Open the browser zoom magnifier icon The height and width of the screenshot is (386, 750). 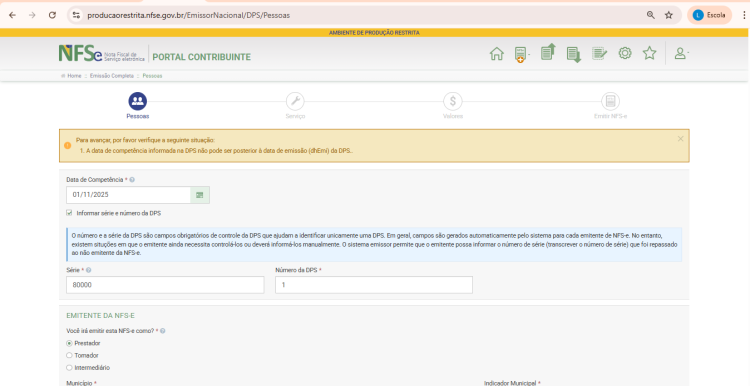[x=651, y=15]
